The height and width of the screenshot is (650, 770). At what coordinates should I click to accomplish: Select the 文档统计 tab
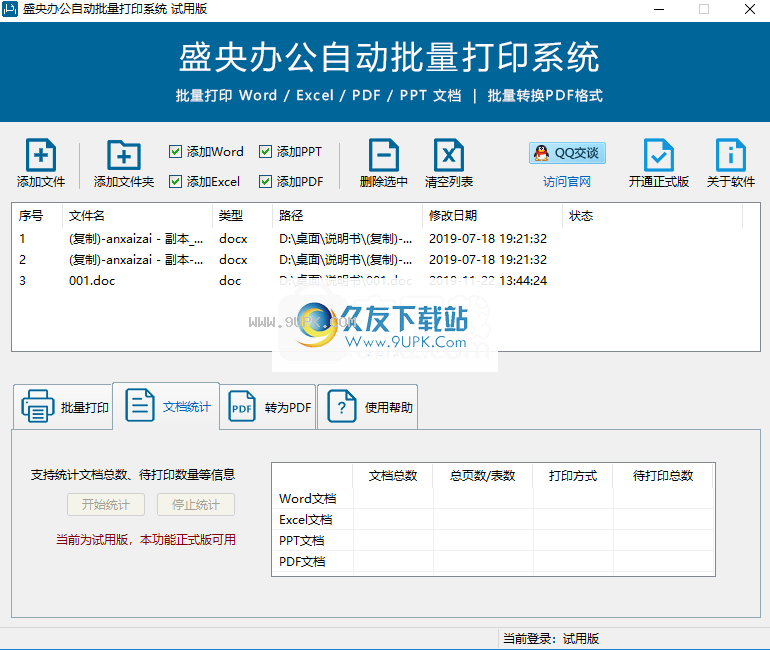pyautogui.click(x=166, y=406)
